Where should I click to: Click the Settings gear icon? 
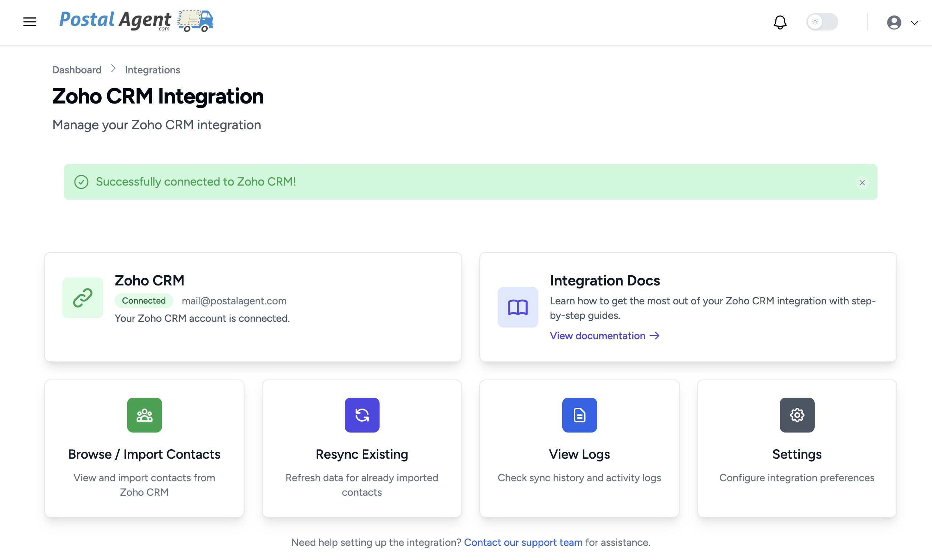tap(797, 415)
